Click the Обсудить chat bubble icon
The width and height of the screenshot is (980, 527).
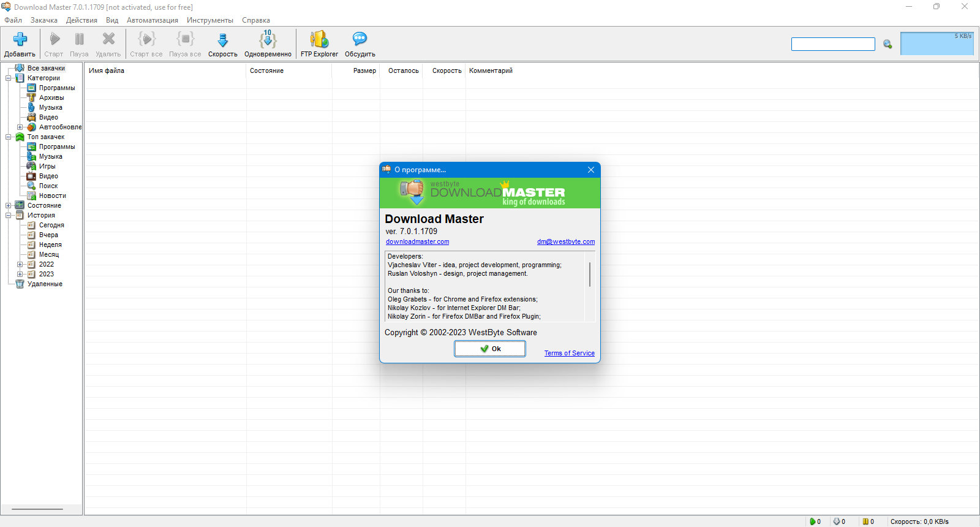tap(360, 39)
